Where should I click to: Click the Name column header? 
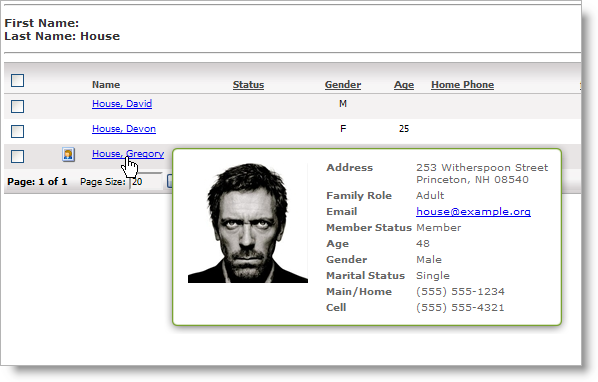pyautogui.click(x=106, y=85)
